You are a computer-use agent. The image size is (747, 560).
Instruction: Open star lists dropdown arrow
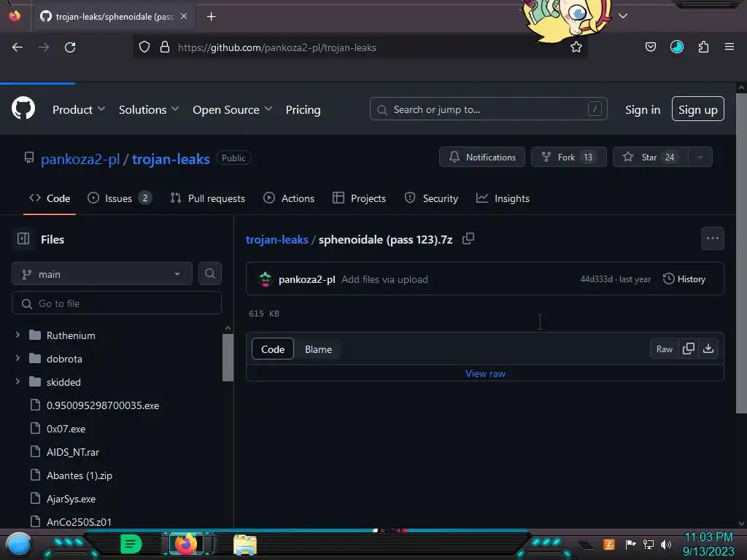[x=700, y=157]
